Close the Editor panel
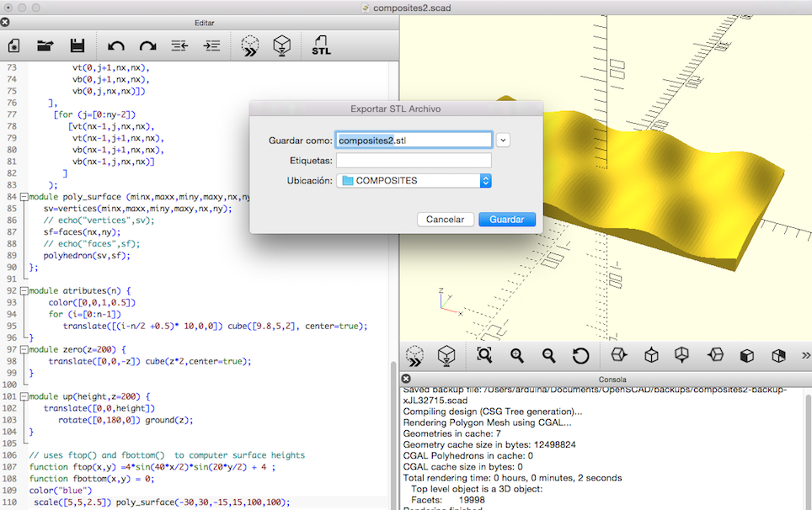The height and width of the screenshot is (510, 812). 5,22
